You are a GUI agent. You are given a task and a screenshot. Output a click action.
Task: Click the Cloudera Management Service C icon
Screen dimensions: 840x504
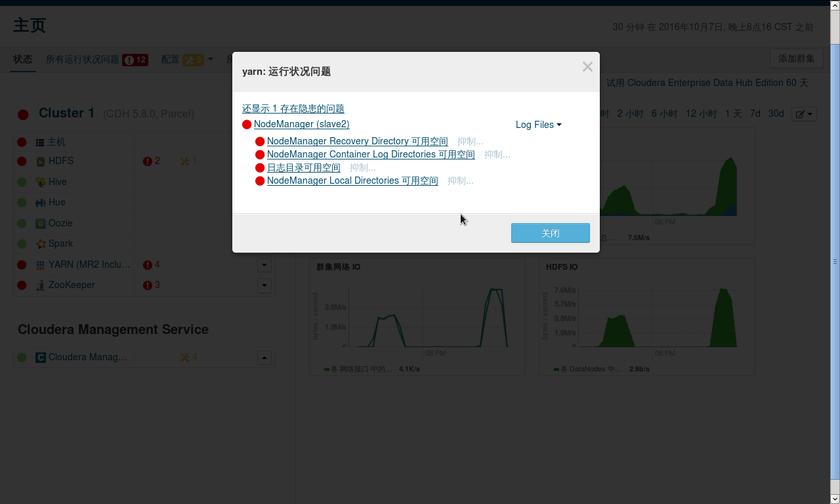click(x=40, y=358)
